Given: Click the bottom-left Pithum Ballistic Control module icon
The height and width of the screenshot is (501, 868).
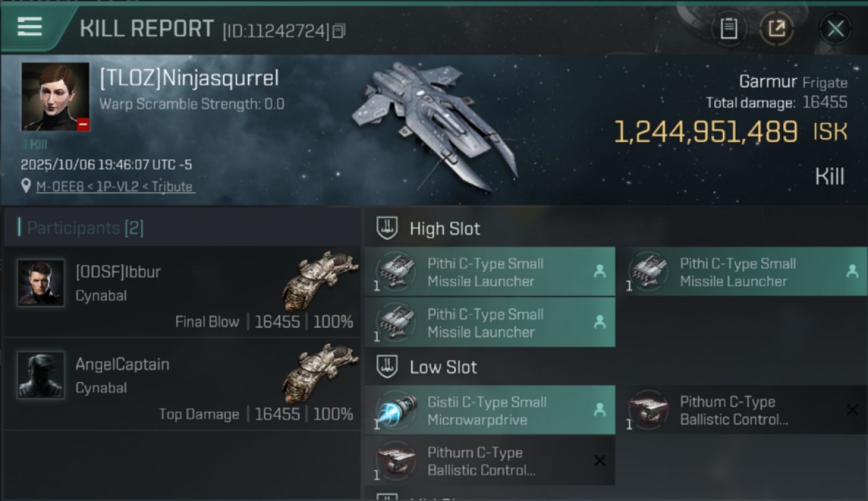Looking at the screenshot, I should pyautogui.click(x=397, y=461).
